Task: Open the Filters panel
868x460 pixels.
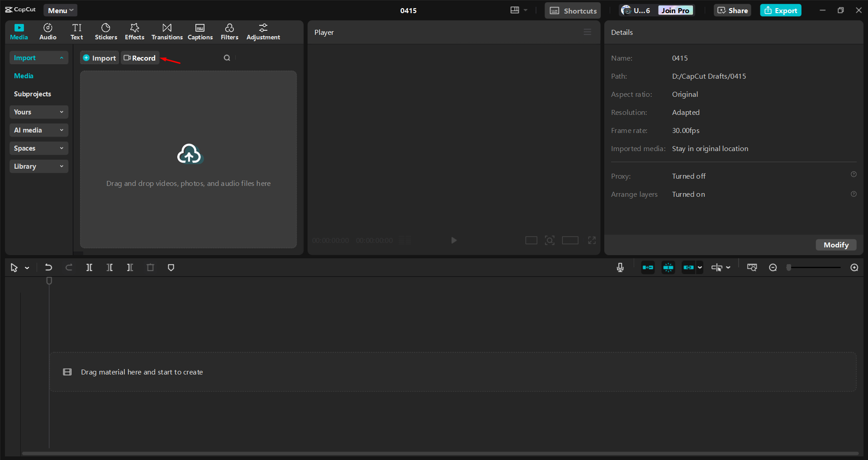Action: coord(229,31)
